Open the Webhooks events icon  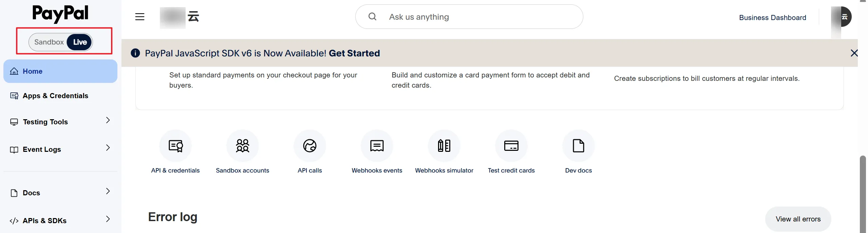click(x=377, y=146)
